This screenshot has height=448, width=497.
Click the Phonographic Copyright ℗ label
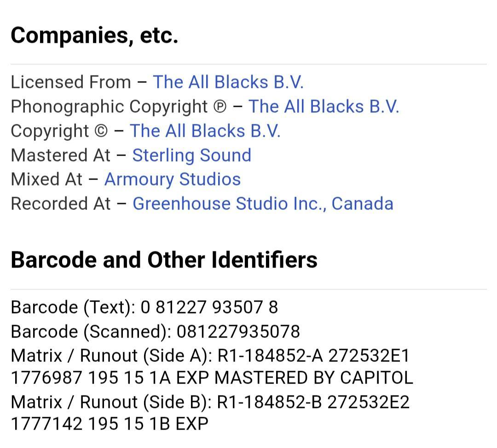click(119, 106)
